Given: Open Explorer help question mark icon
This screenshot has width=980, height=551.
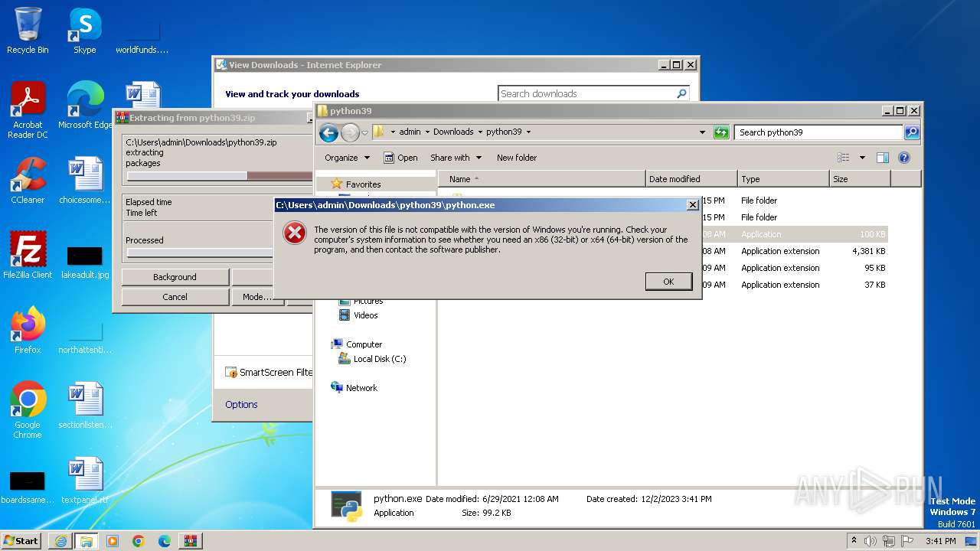Looking at the screenshot, I should click(903, 158).
